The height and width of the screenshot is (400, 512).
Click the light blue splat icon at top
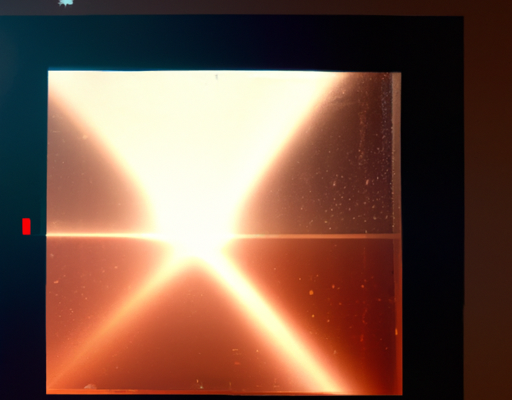[66, 3]
